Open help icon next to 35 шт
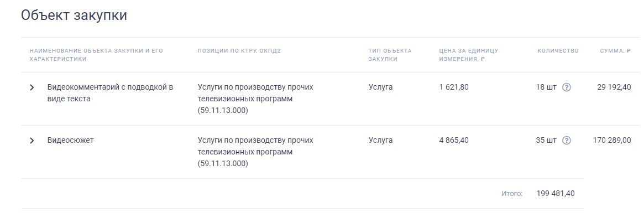 pyautogui.click(x=567, y=140)
